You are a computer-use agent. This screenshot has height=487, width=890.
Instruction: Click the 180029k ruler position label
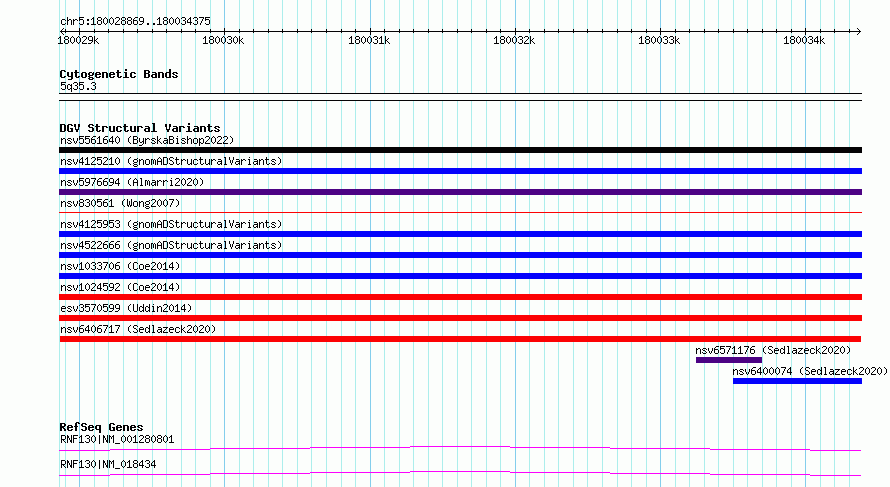[78, 40]
